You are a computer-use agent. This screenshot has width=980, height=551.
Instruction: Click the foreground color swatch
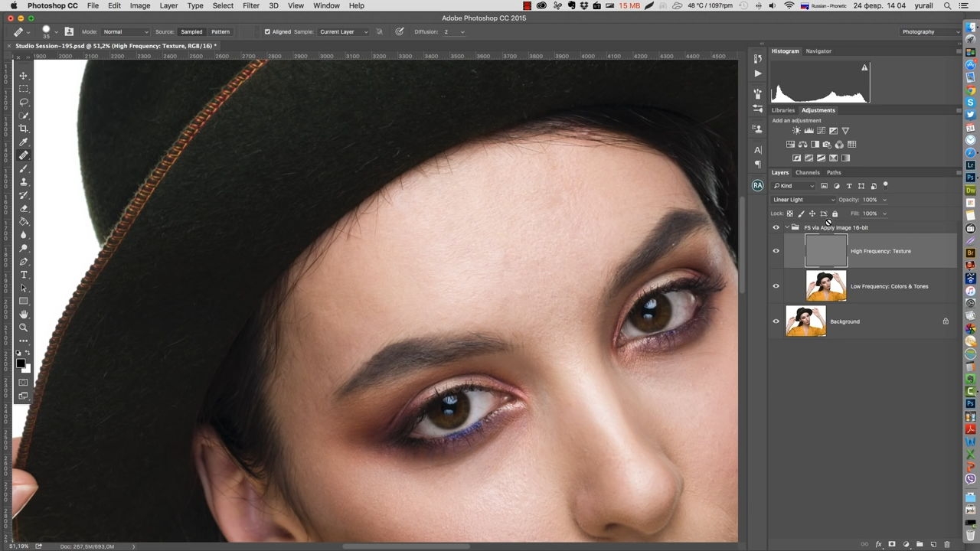[x=21, y=364]
